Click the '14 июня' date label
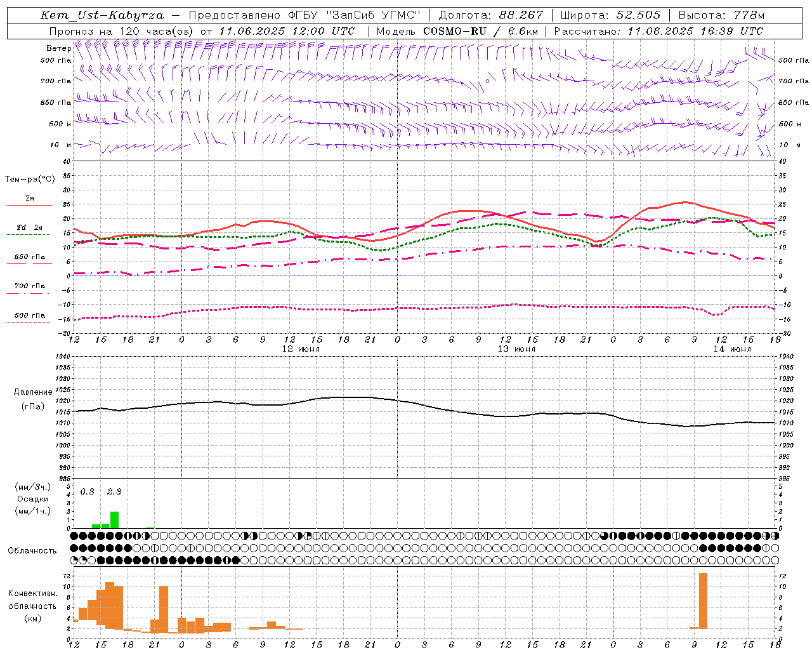812x650 pixels. coord(732,349)
